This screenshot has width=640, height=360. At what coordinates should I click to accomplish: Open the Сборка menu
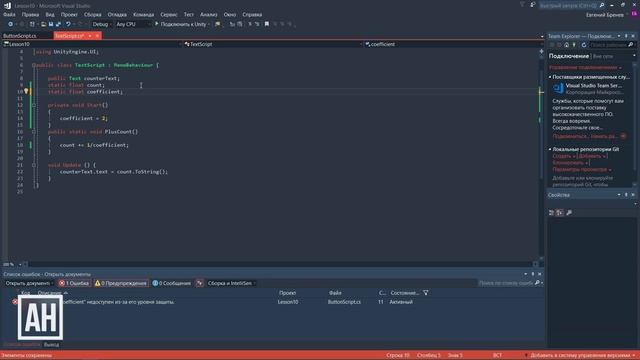pos(93,14)
